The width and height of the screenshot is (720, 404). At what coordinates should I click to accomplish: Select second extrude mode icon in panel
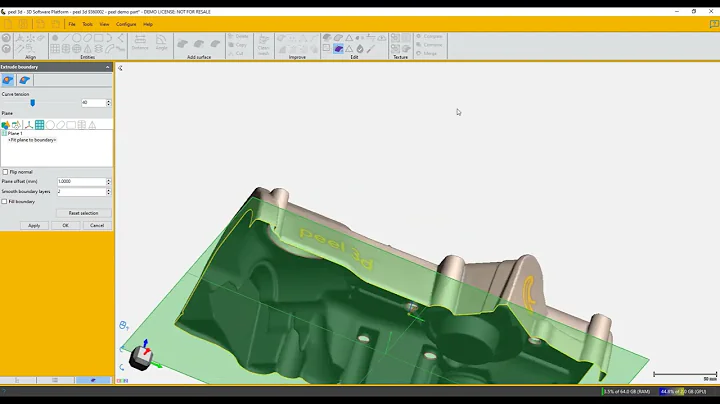click(x=25, y=80)
